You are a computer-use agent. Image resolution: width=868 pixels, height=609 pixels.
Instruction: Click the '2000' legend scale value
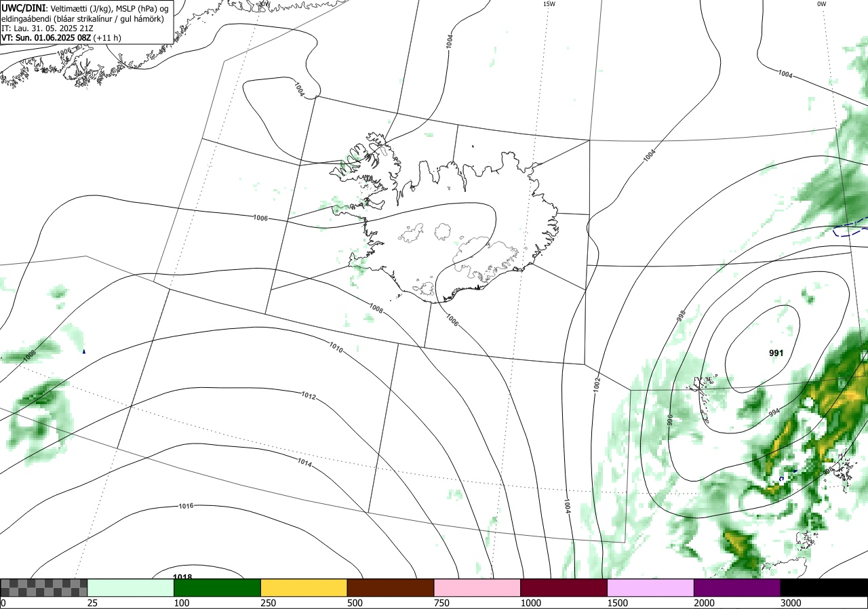(x=704, y=603)
